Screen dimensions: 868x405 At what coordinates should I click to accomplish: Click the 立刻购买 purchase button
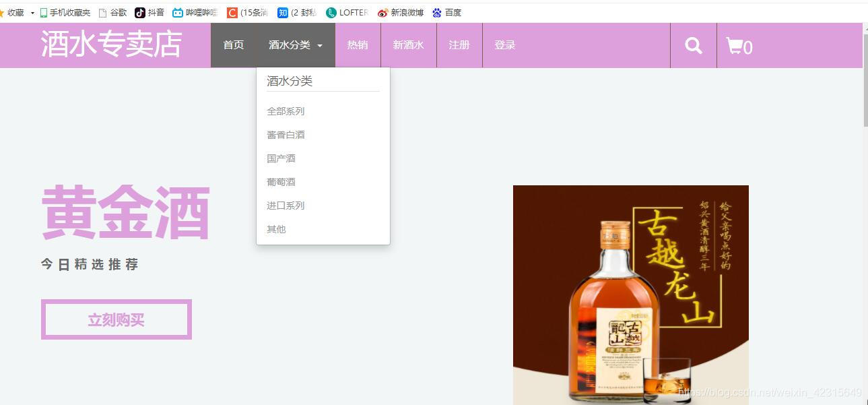tap(116, 319)
